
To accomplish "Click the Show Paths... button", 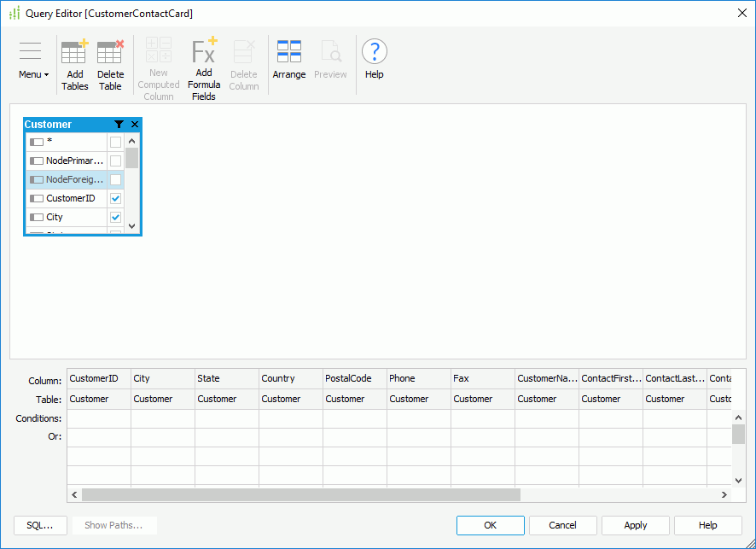I will [x=114, y=525].
